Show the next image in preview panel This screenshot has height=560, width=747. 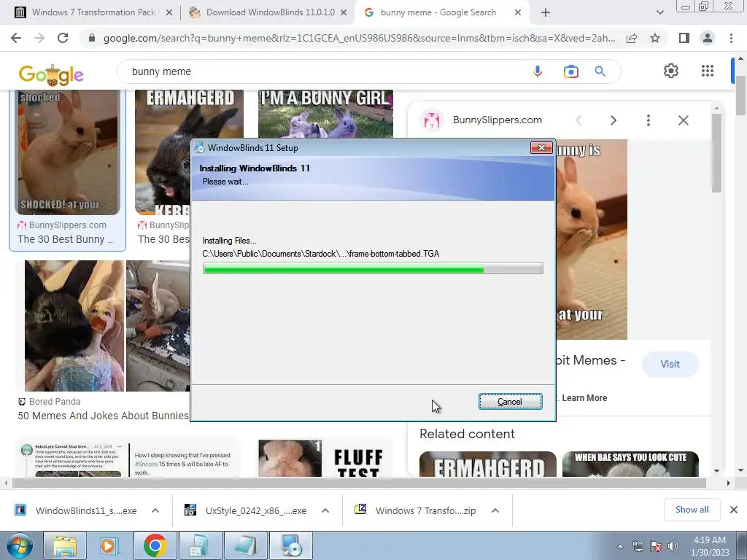pyautogui.click(x=613, y=120)
